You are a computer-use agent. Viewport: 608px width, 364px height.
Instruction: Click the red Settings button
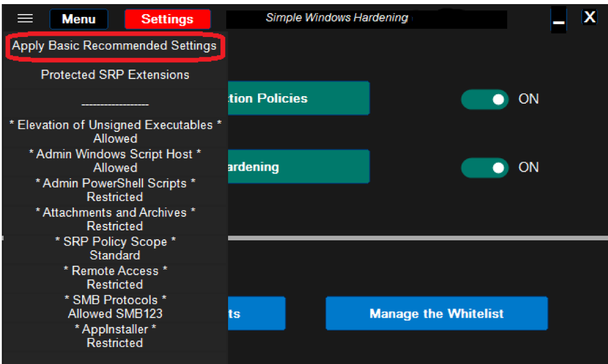167,19
